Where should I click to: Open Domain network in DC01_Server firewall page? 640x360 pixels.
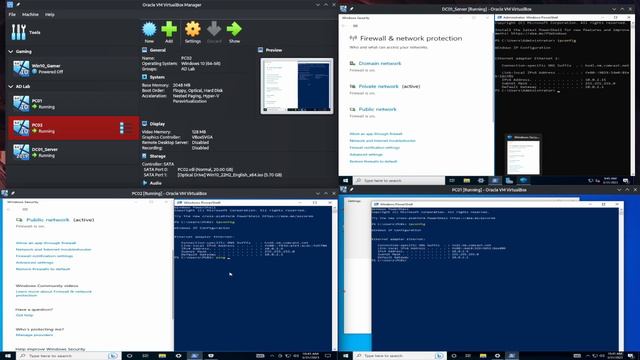380,63
